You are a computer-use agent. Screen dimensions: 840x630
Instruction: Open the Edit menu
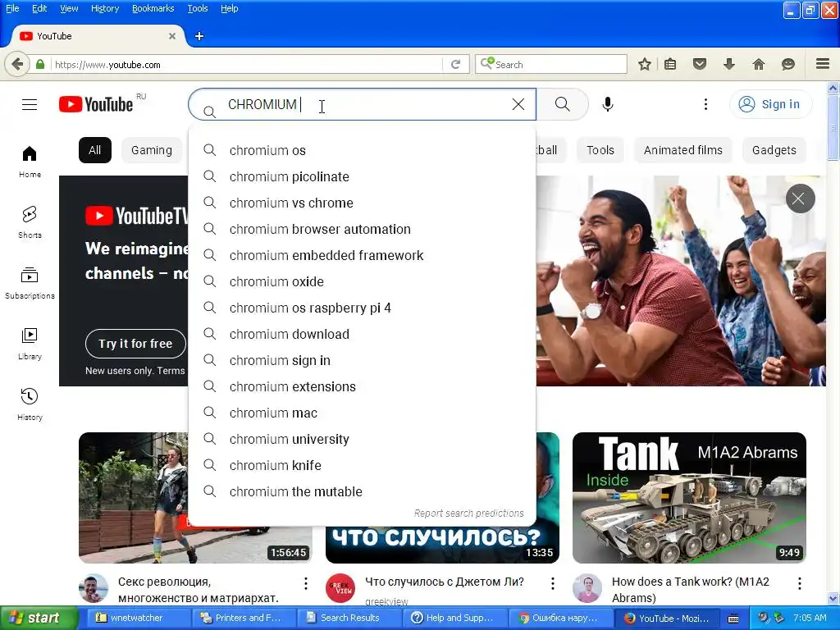39,8
